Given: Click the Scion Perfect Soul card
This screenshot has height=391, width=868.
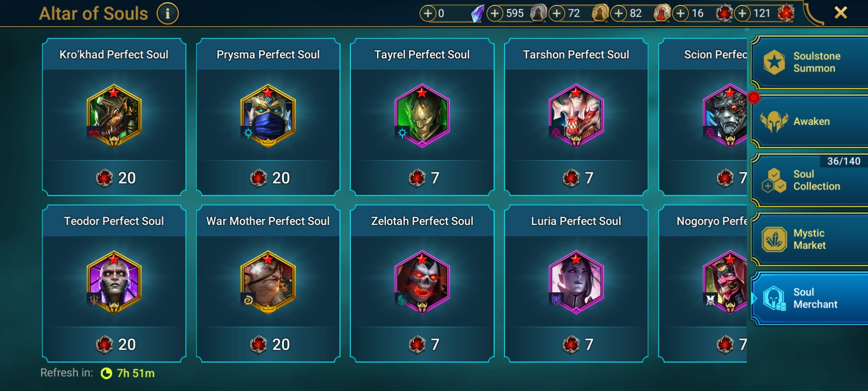Looking at the screenshot, I should 703,117.
